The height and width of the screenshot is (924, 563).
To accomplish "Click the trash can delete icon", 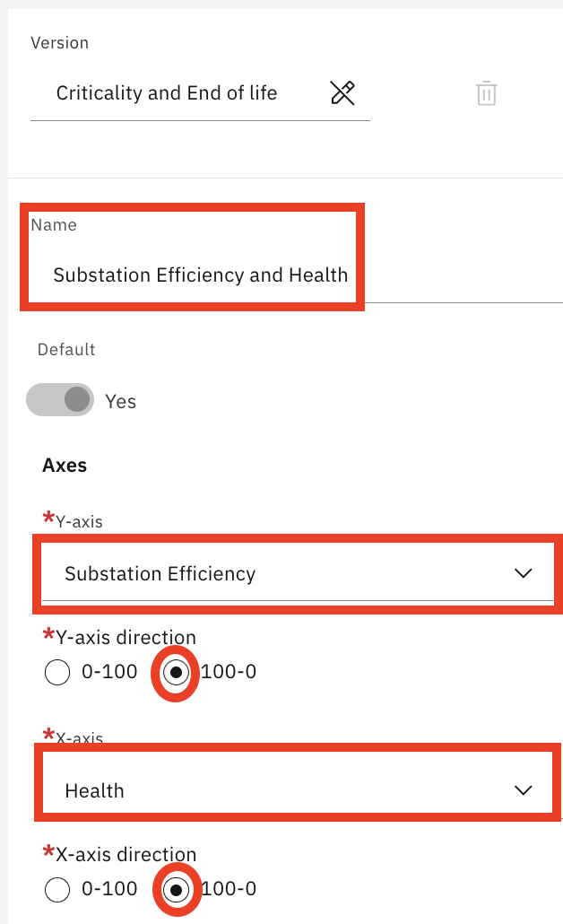I will [487, 93].
